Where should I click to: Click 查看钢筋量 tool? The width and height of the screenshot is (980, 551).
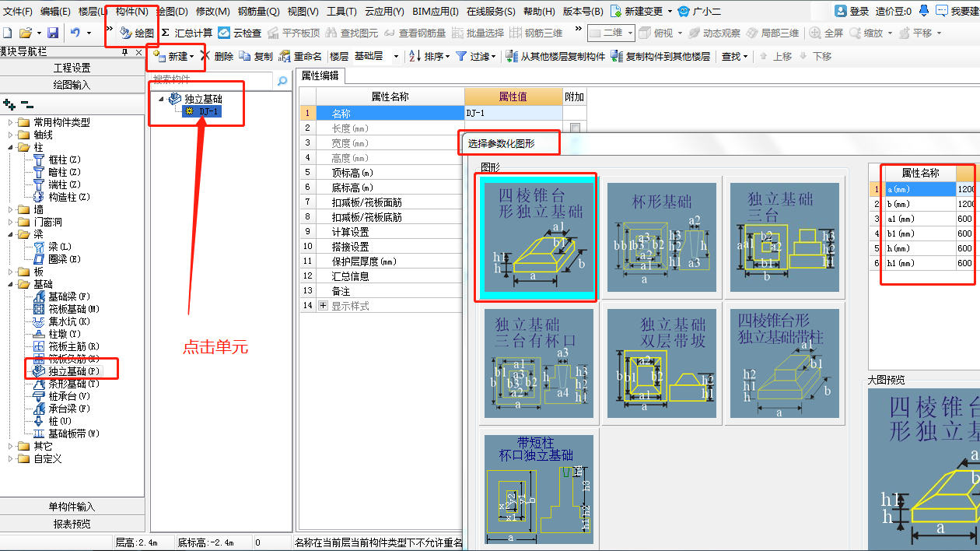pyautogui.click(x=415, y=33)
